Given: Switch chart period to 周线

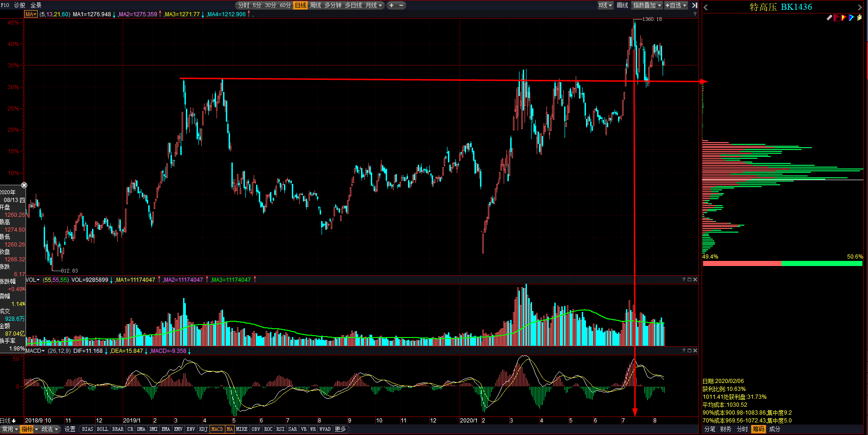Looking at the screenshot, I should (316, 5).
